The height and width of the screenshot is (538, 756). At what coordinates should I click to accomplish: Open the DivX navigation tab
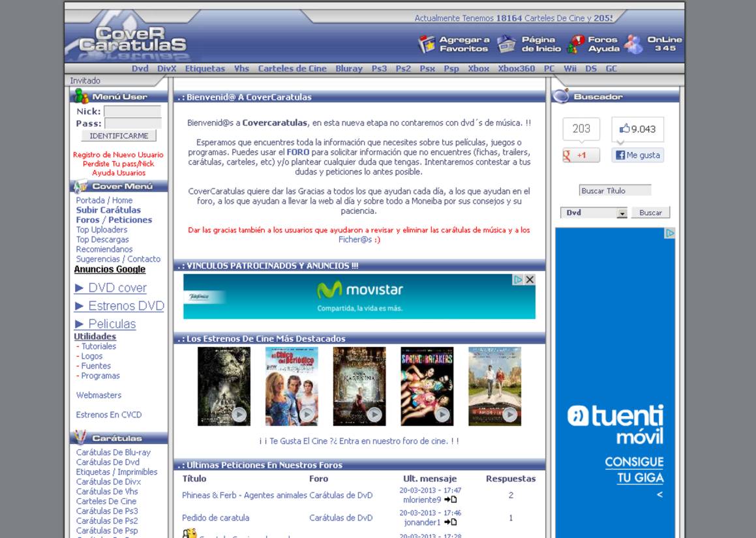coord(167,68)
